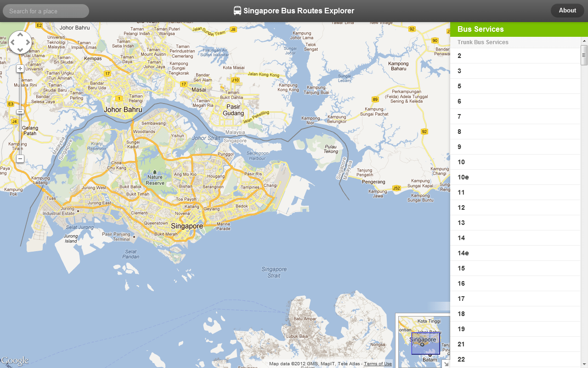Screen dimensions: 588x368
Task: Click the bus icon in the title
Action: pyautogui.click(x=237, y=11)
